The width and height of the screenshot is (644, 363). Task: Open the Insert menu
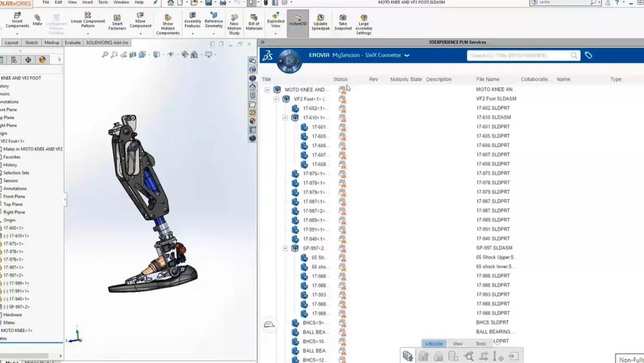(88, 3)
